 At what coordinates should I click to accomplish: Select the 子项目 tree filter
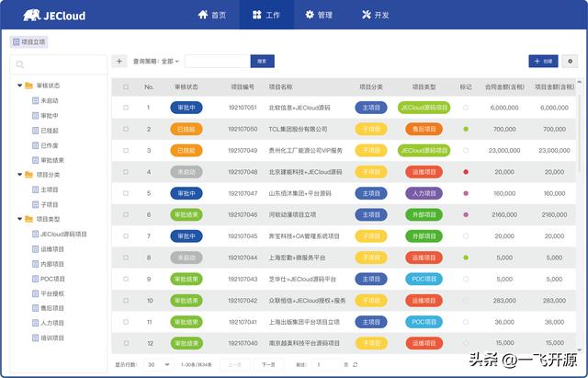[x=49, y=204]
